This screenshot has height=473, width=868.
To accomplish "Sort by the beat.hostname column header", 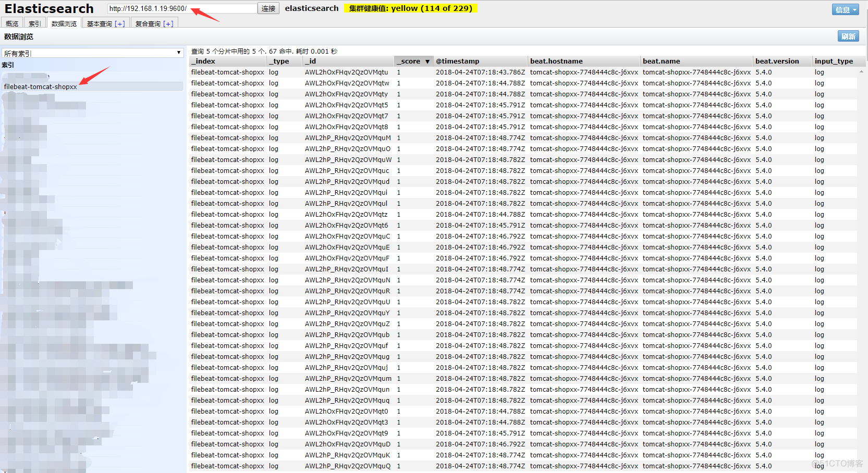I will point(584,61).
